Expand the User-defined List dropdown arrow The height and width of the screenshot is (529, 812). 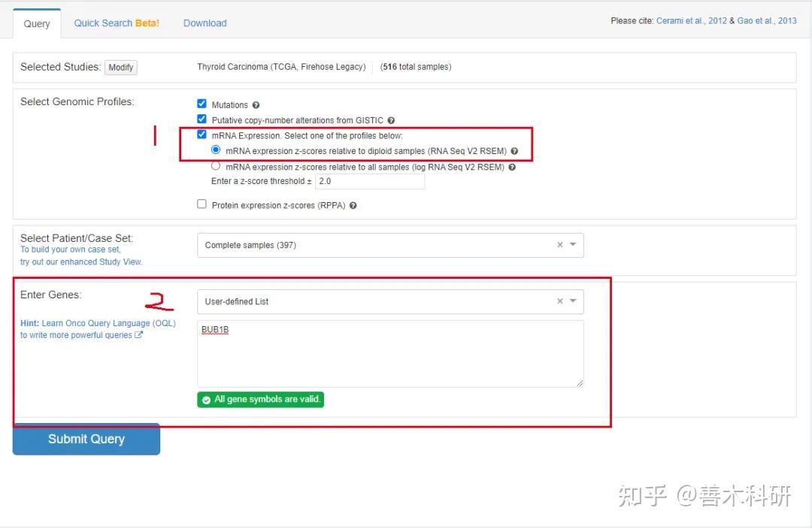(x=573, y=301)
